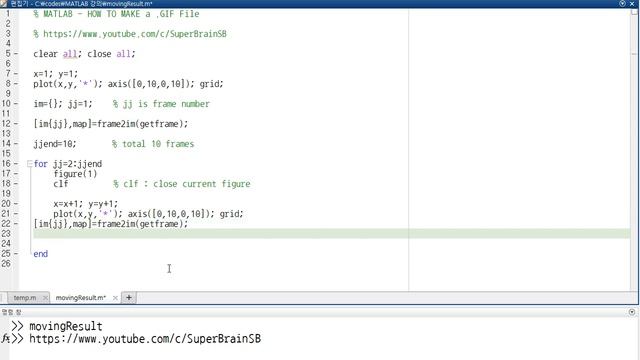
Task: Set breakpoint on line 22 dash
Action: 16,224
